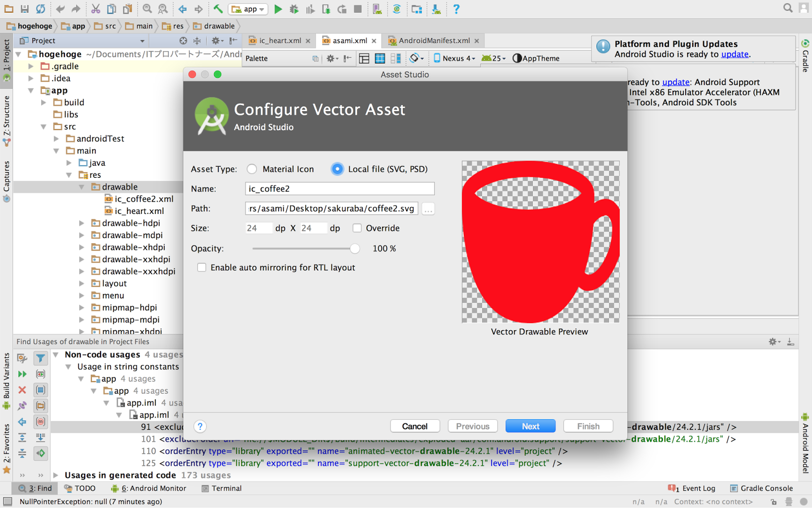This screenshot has height=508, width=812.
Task: Open the Project view type dropdown
Action: pyautogui.click(x=83, y=41)
